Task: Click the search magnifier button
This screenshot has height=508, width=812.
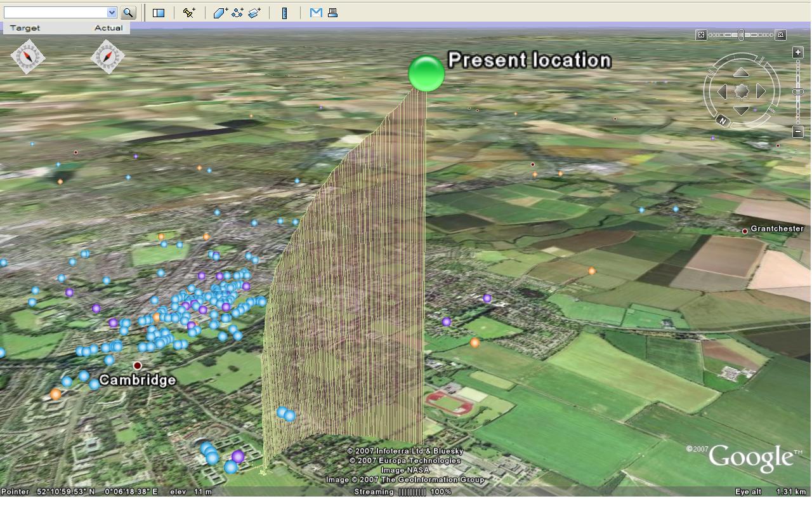Action: point(128,12)
